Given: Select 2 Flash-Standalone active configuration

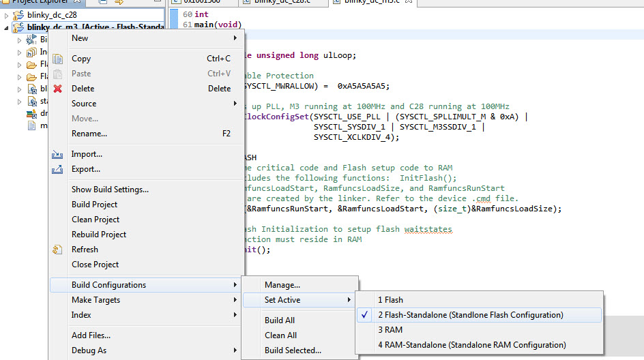Looking at the screenshot, I should (479, 315).
